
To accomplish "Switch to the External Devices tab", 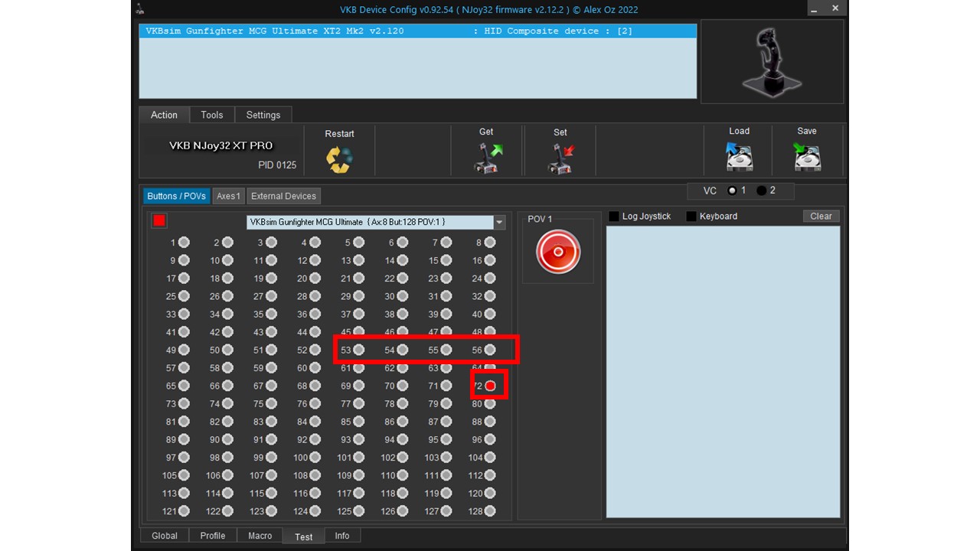I will [283, 196].
